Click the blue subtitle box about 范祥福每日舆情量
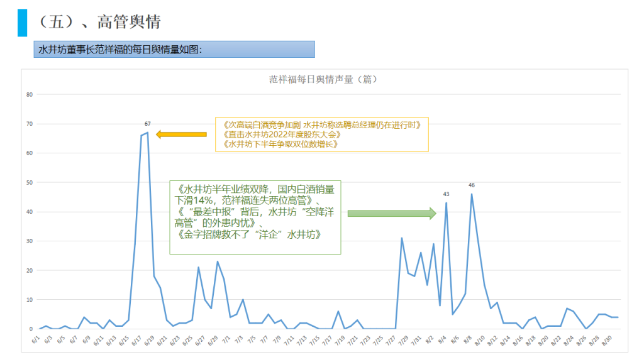Screen dimensions: 644x362 click(174, 49)
